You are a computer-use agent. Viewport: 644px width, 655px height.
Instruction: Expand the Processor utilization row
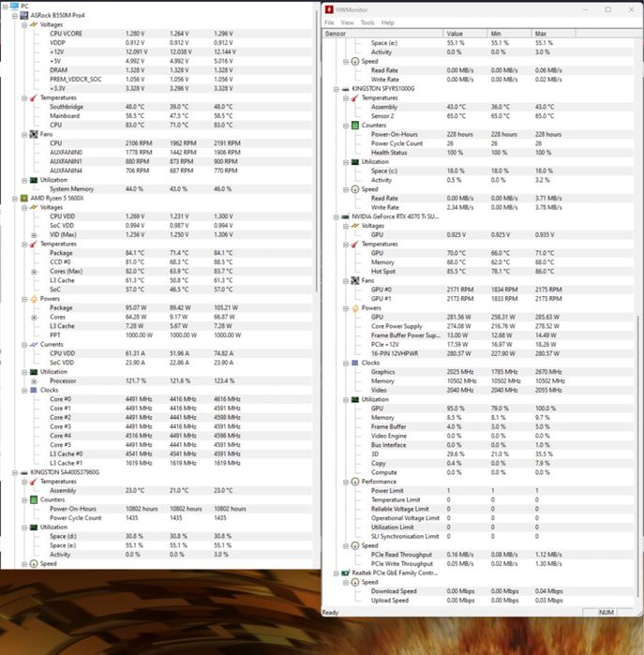pos(34,381)
